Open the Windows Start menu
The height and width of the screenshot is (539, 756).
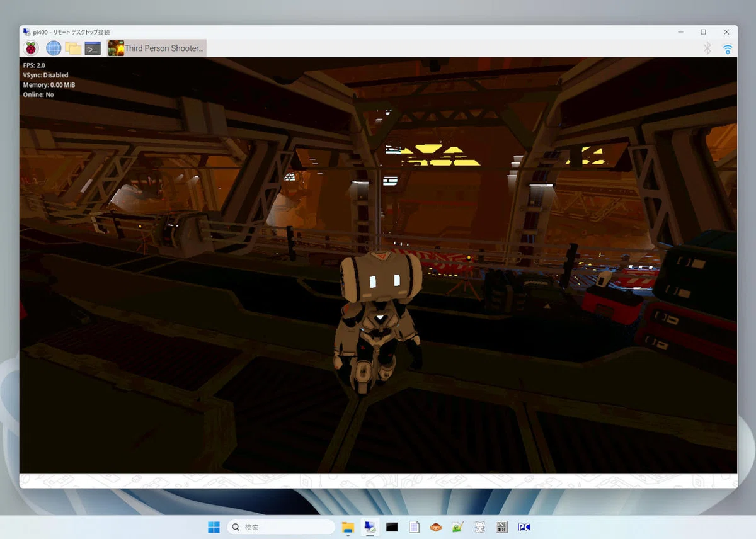point(214,527)
